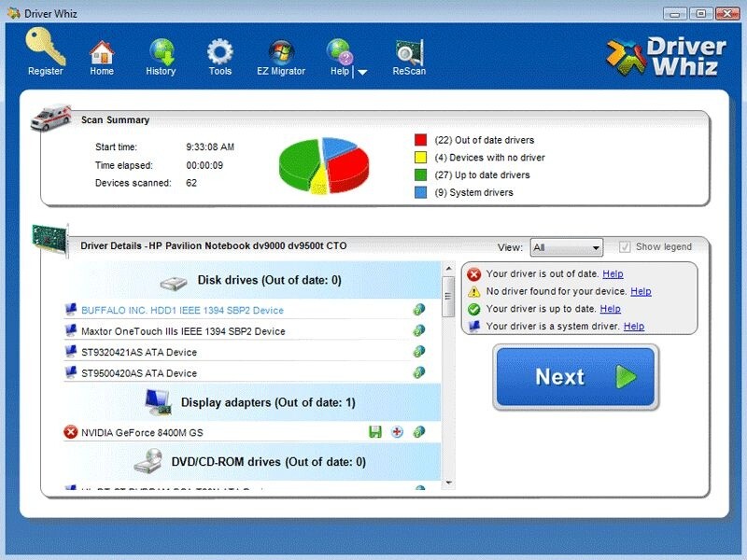Click the driver list scrollbar thumb
The height and width of the screenshot is (560, 747).
448,296
